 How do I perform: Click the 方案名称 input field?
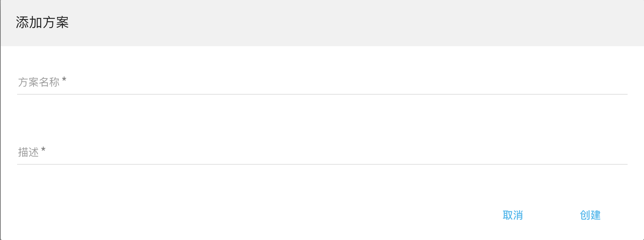[x=322, y=82]
